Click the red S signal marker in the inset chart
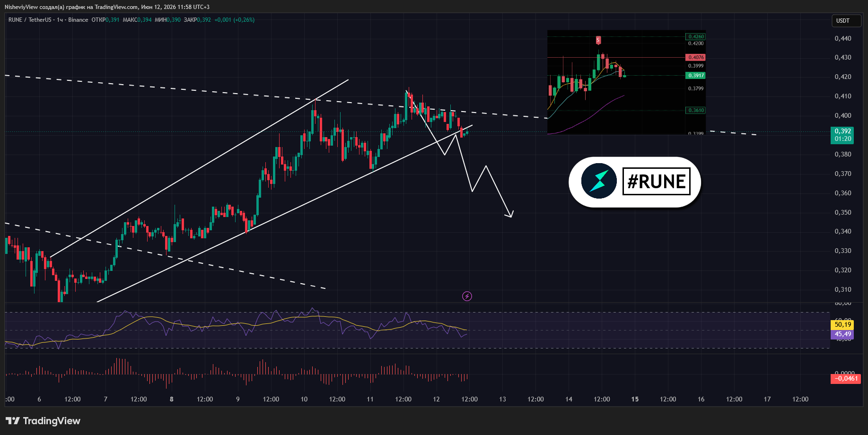This screenshot has height=435, width=868. pyautogui.click(x=598, y=40)
